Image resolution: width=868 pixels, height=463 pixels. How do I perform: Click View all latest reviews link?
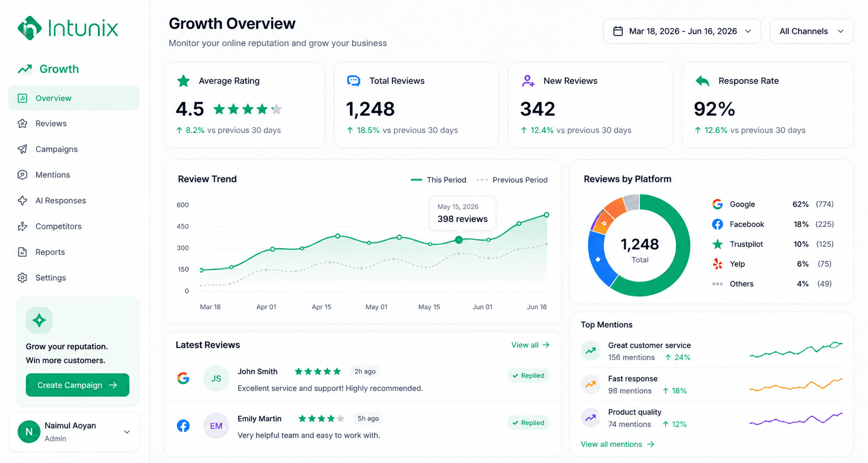530,345
